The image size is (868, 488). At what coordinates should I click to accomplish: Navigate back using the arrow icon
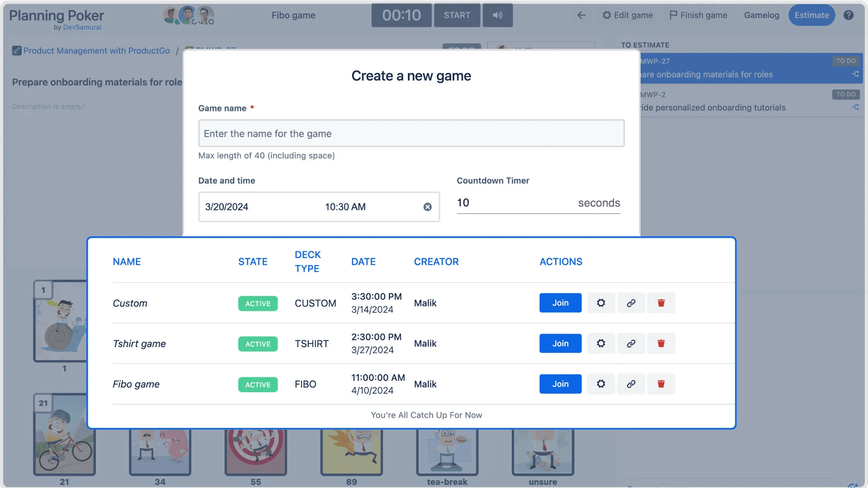(x=581, y=15)
